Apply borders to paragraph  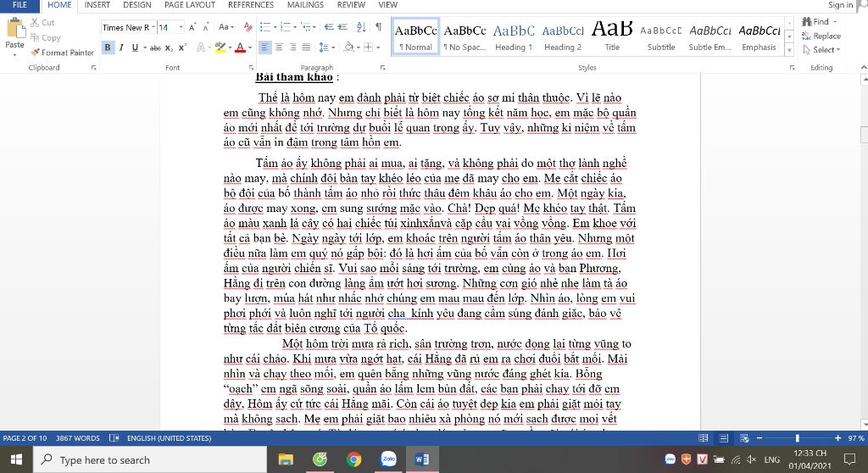[x=368, y=47]
